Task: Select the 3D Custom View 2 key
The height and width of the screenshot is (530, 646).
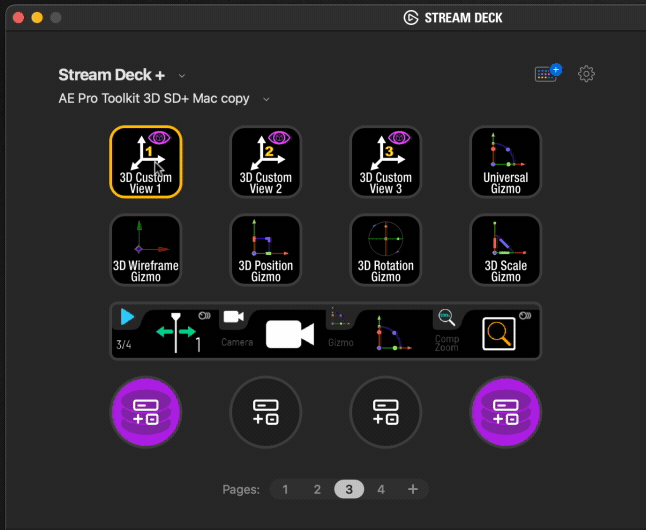Action: click(266, 162)
